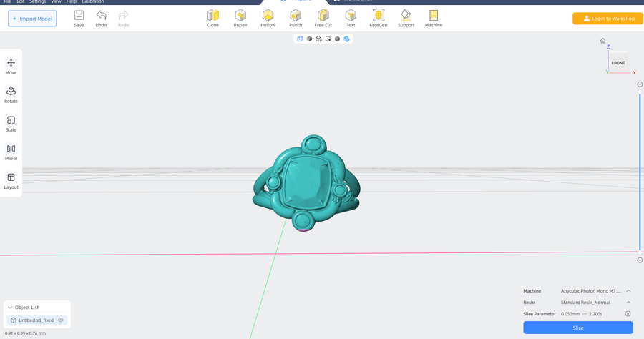The height and width of the screenshot is (339, 644).
Task: Open the Edit menu
Action: pyautogui.click(x=21, y=1)
